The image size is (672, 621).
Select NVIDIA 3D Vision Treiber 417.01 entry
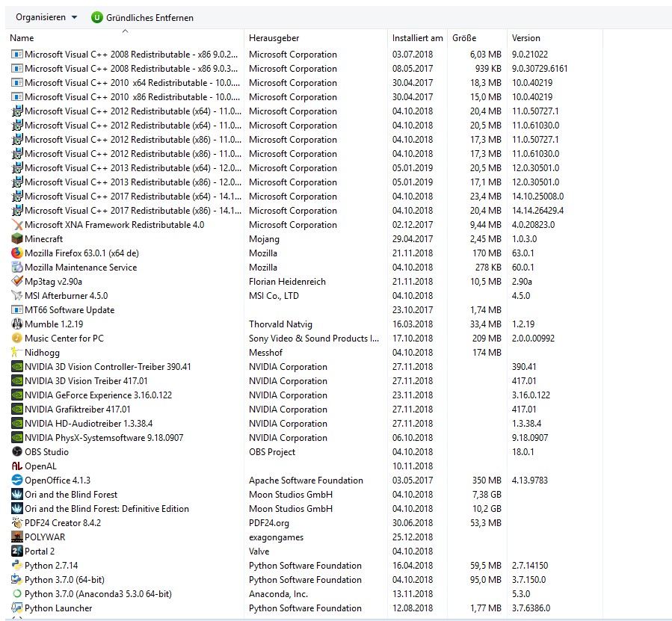86,380
